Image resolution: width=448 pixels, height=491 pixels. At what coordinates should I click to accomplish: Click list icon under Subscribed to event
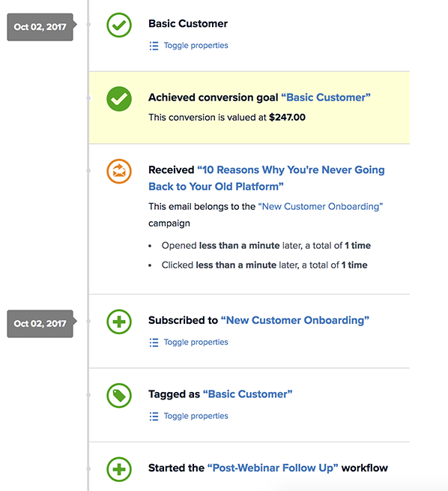[x=154, y=343]
